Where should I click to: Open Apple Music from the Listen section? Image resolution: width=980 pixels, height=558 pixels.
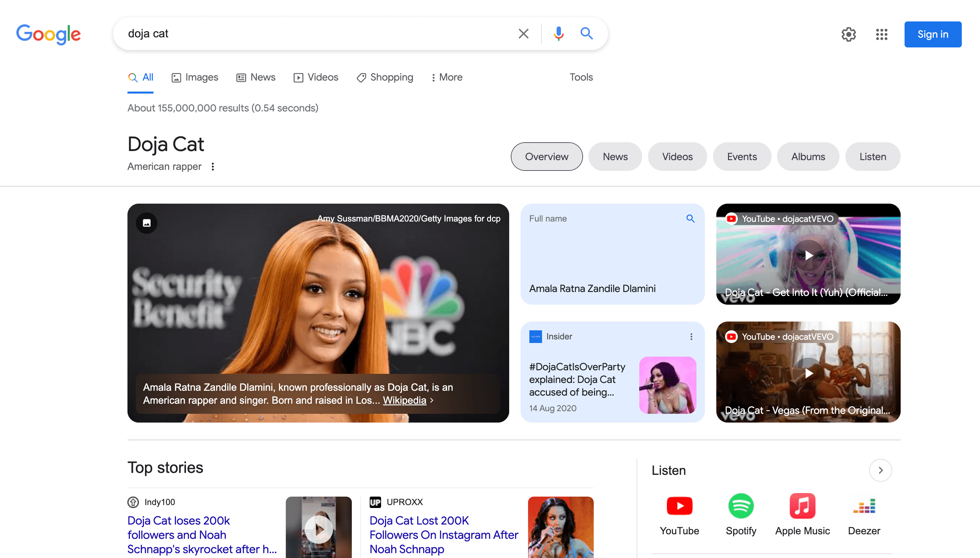click(x=802, y=506)
